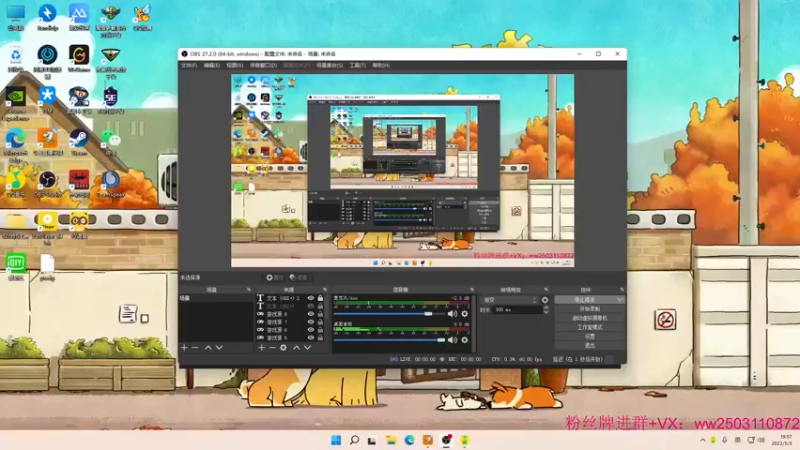800x450 pixels.
Task: Open transition properties gear beside 渐变
Action: tap(545, 300)
